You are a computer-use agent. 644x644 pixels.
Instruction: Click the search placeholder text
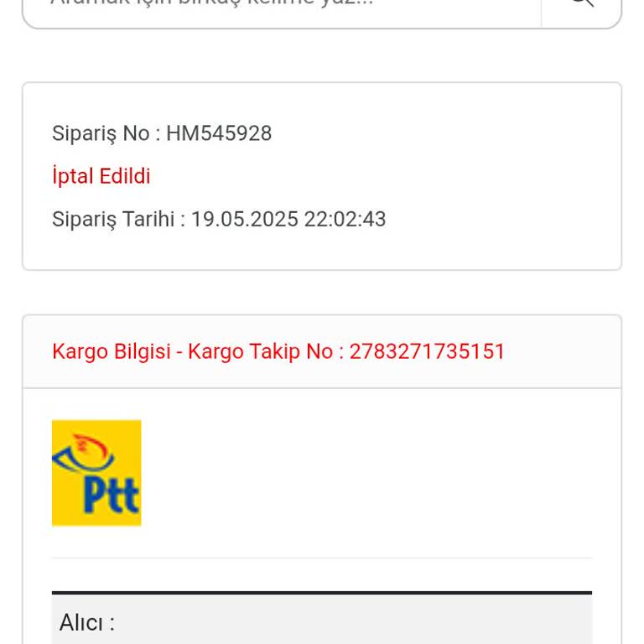211,3
